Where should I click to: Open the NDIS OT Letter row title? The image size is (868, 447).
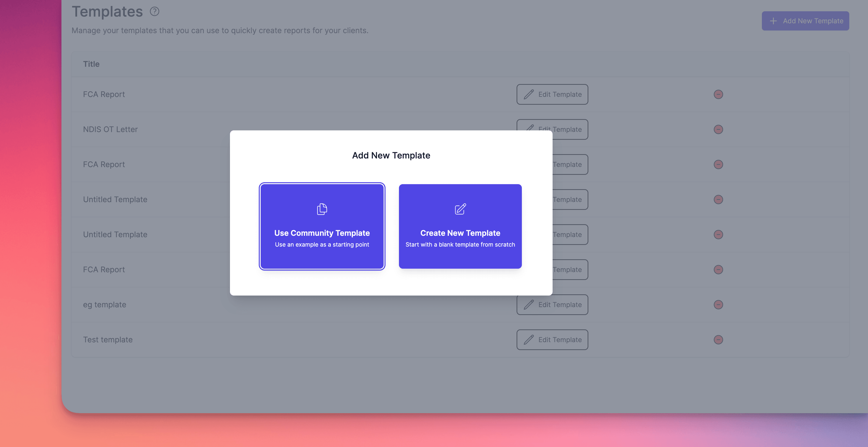(110, 129)
